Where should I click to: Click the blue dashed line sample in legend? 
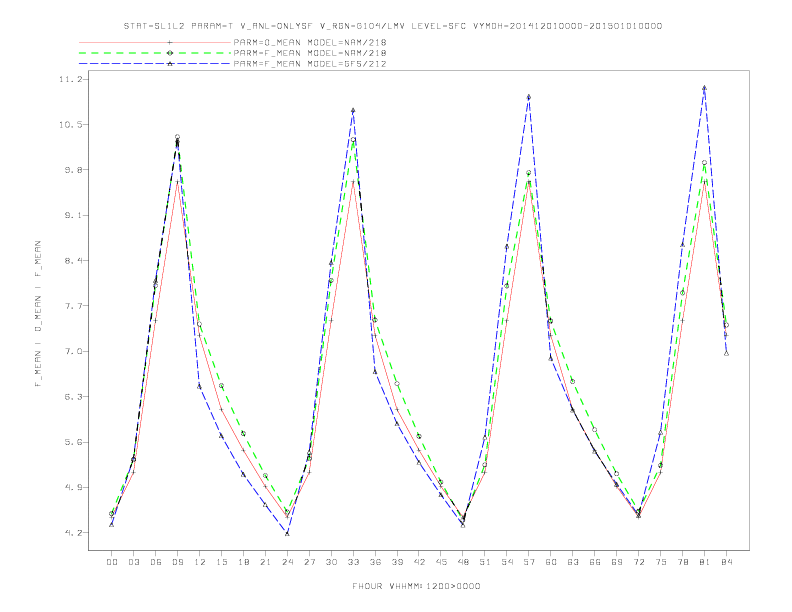click(155, 64)
